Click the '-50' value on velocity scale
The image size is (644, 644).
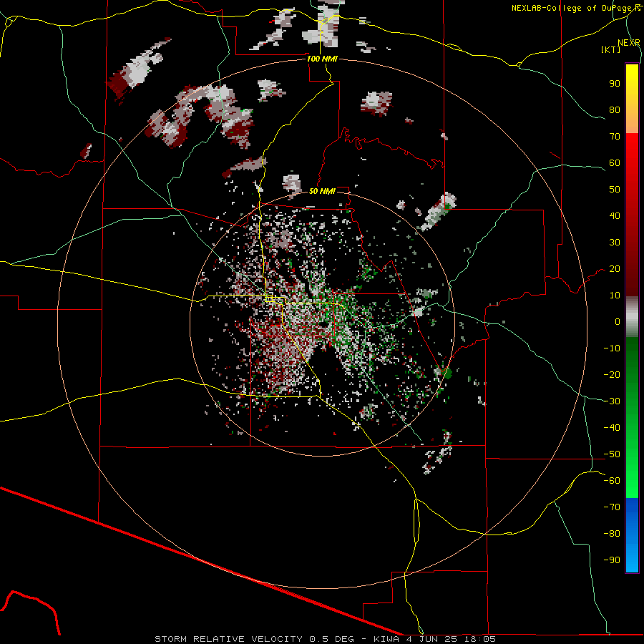[612, 454]
